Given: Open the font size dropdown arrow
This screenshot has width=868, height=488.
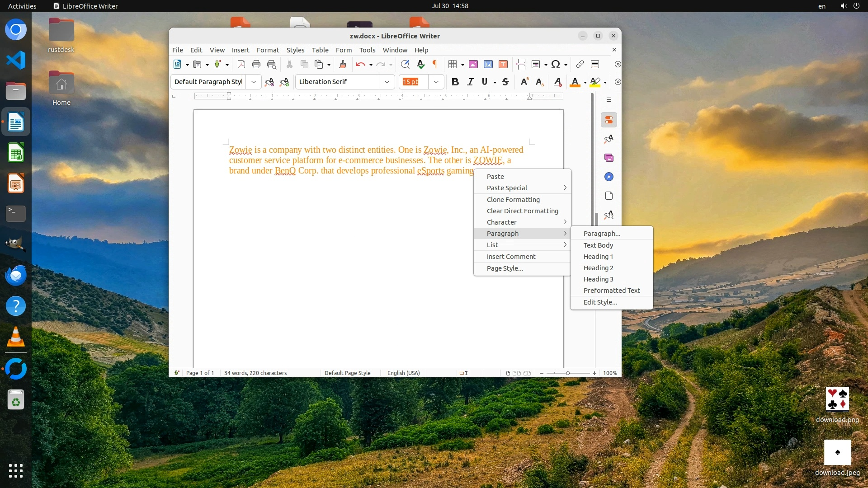Looking at the screenshot, I should 436,82.
